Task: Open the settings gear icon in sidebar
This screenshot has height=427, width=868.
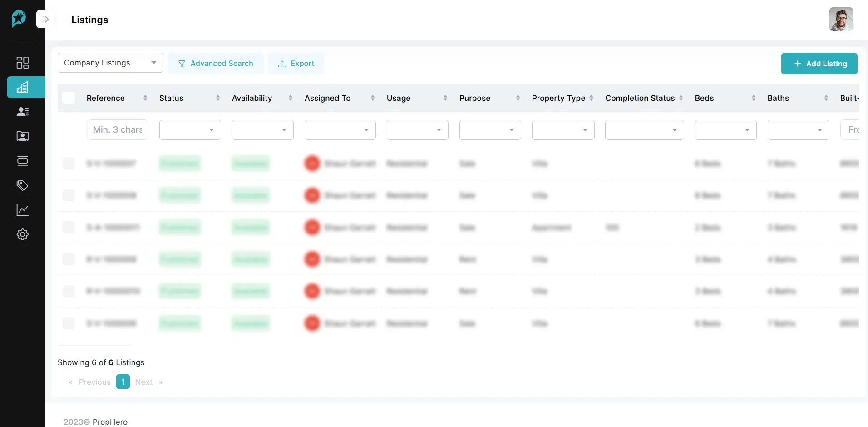Action: (x=22, y=234)
